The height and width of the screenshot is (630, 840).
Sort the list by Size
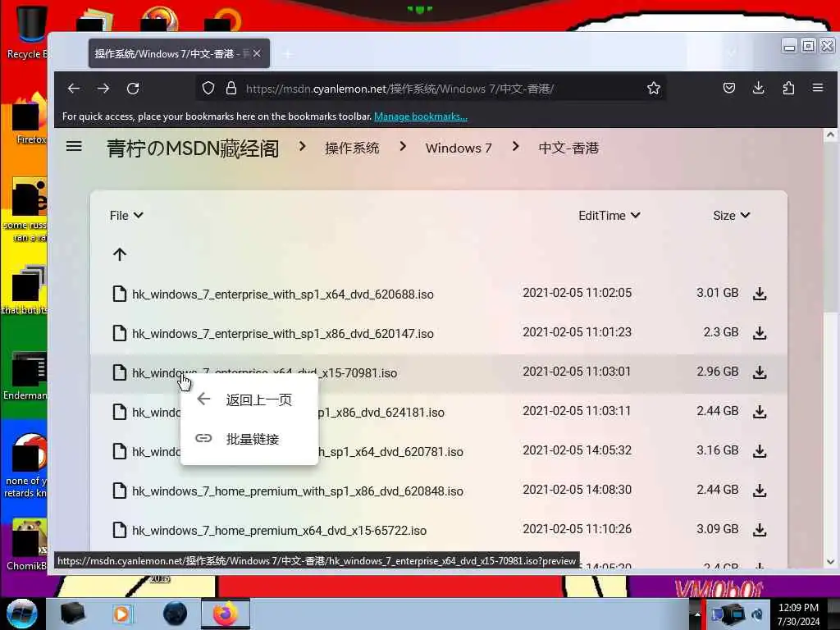731,216
